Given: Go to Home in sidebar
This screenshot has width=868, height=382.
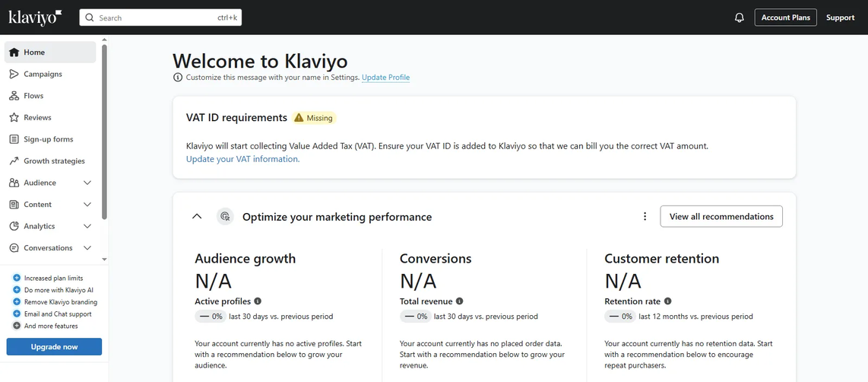Looking at the screenshot, I should pos(50,52).
